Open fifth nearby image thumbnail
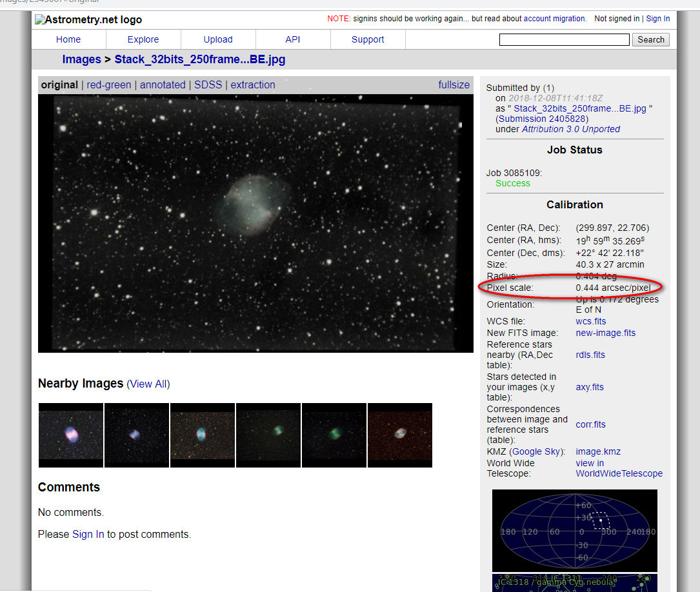Viewport: 700px width, 592px height. click(334, 435)
